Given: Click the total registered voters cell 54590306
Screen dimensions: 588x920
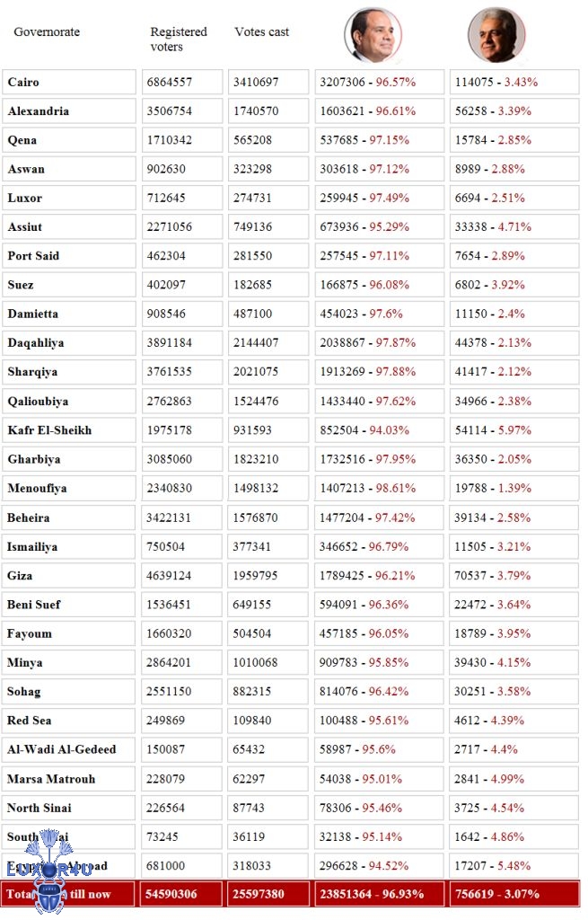Looking at the screenshot, I should coord(182,895).
